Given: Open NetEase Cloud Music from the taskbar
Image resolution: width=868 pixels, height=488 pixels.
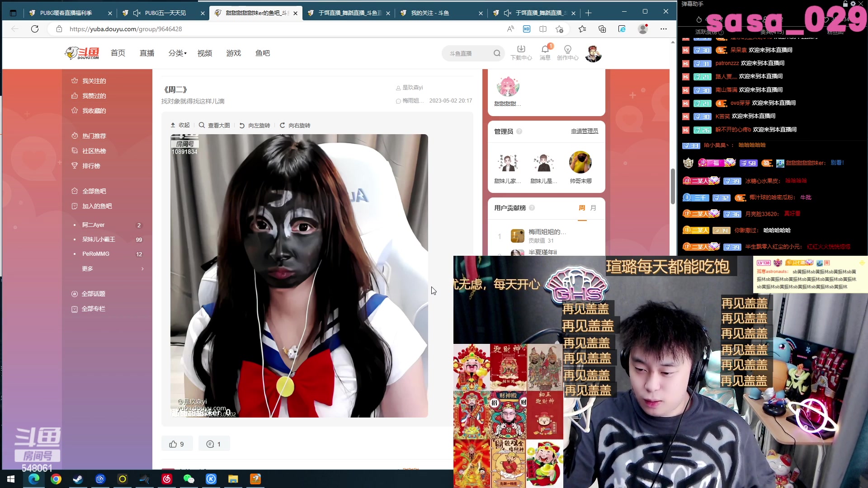Looking at the screenshot, I should point(167,479).
